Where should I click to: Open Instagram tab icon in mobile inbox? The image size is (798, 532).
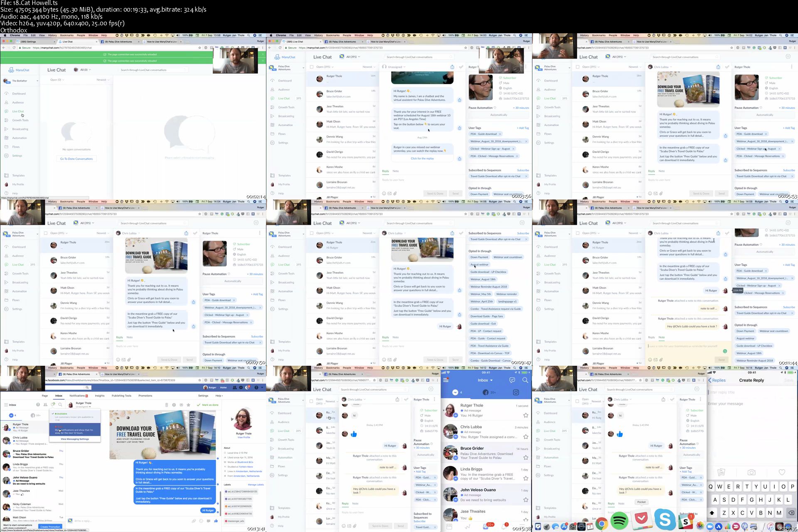tap(516, 392)
